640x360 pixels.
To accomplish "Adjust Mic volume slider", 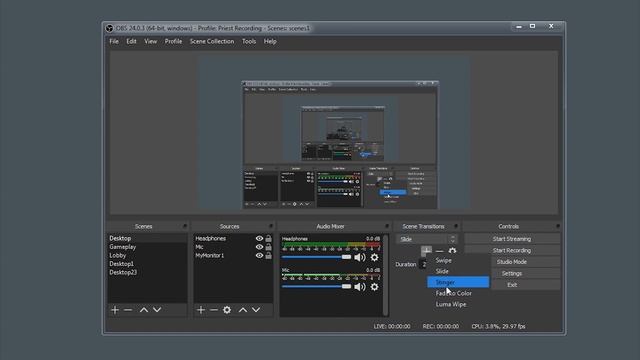I will (316, 287).
